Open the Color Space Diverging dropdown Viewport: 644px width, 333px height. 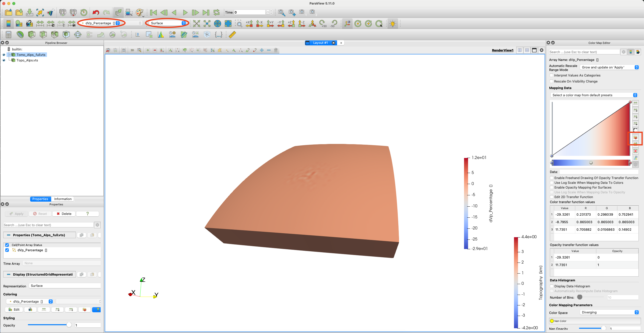[609, 312]
